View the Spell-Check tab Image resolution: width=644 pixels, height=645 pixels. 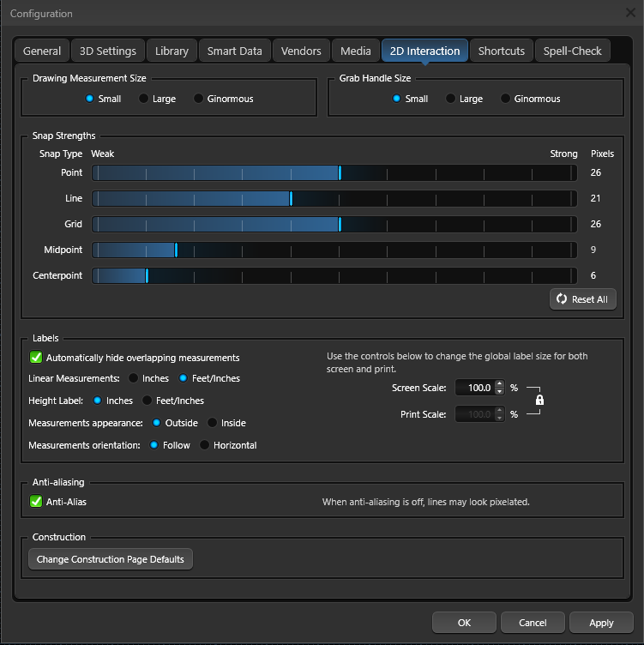[x=572, y=51]
